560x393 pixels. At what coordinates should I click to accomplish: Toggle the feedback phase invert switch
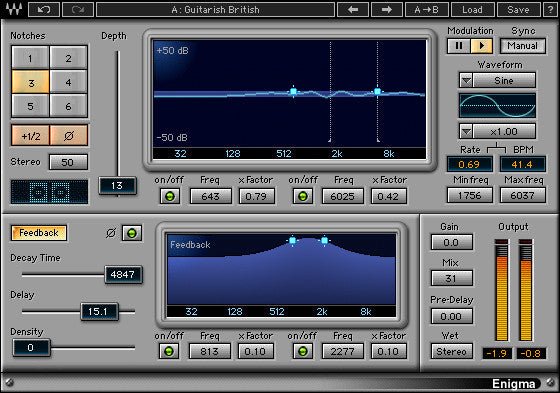pyautogui.click(x=132, y=233)
